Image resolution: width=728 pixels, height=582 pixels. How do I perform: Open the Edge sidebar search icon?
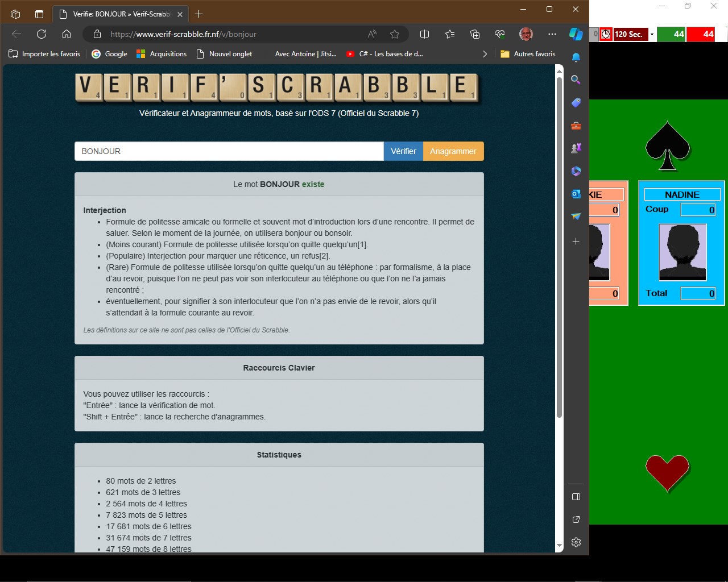click(x=576, y=80)
